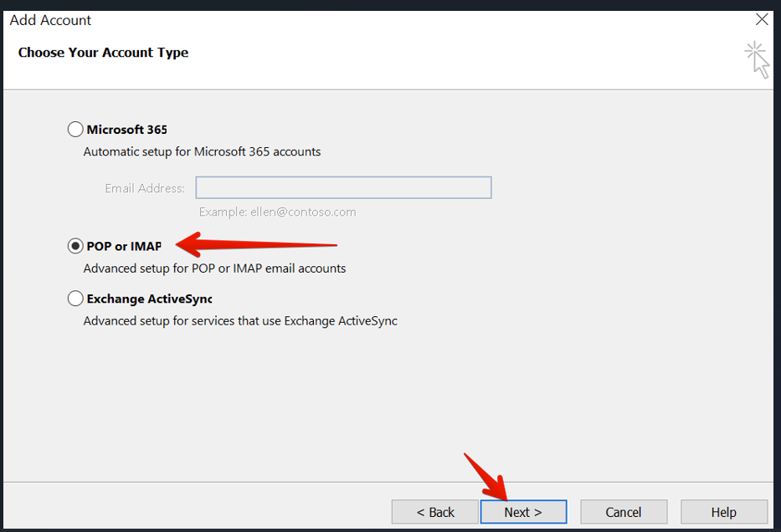This screenshot has height=532, width=781.
Task: Click 'Automatic setup for Microsoft 365 accounts' text
Action: pyautogui.click(x=202, y=151)
